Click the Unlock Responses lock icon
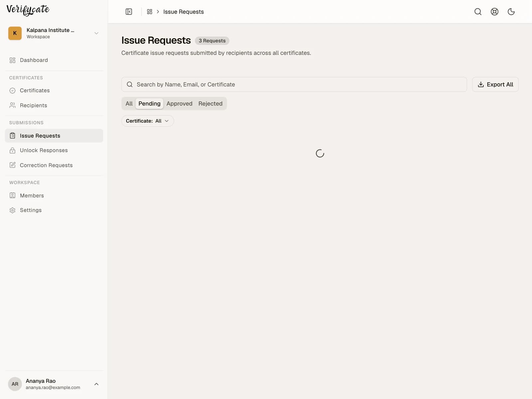This screenshot has height=399, width=532. 13,150
